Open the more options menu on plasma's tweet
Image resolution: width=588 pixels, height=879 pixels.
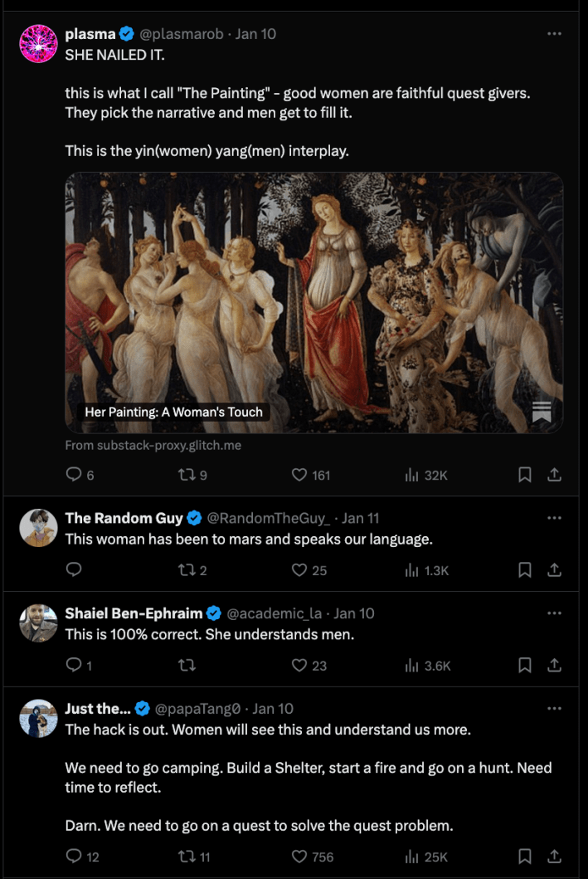point(554,32)
